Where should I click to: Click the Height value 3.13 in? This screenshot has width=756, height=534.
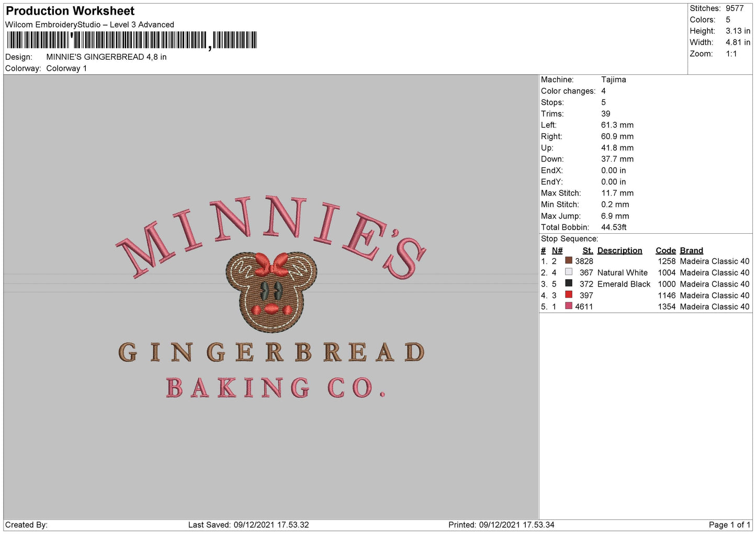point(738,31)
